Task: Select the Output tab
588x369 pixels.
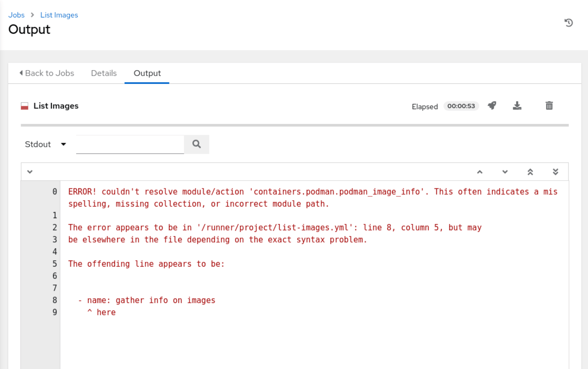Action: point(147,73)
